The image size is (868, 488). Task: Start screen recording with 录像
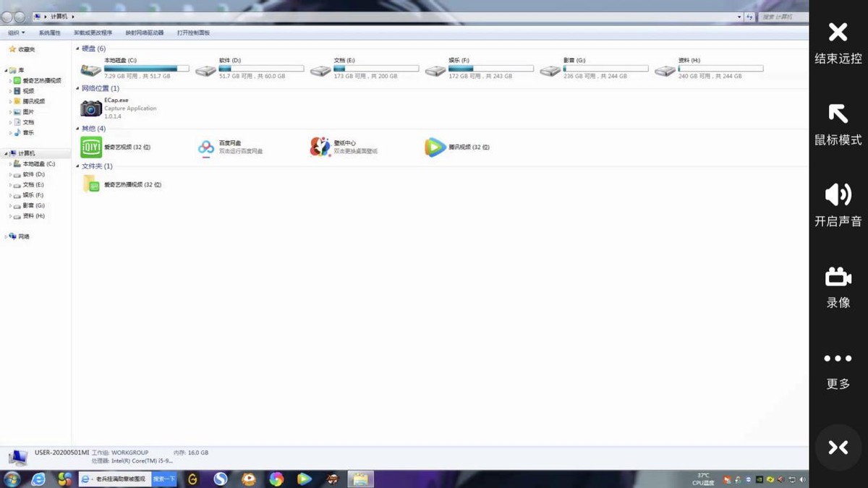(x=838, y=286)
